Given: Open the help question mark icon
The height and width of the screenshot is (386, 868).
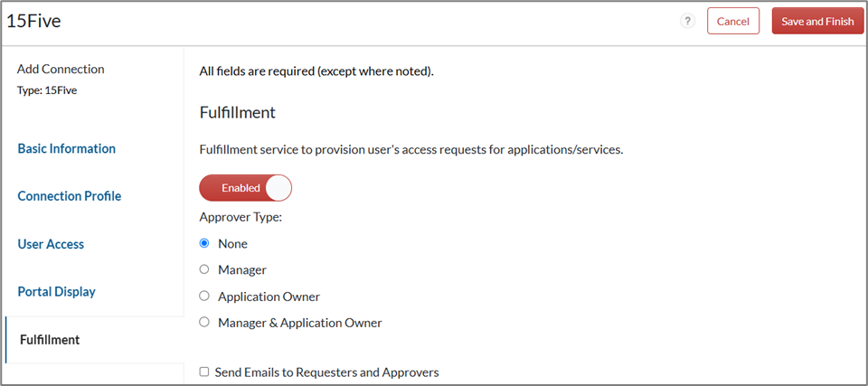Looking at the screenshot, I should [687, 22].
